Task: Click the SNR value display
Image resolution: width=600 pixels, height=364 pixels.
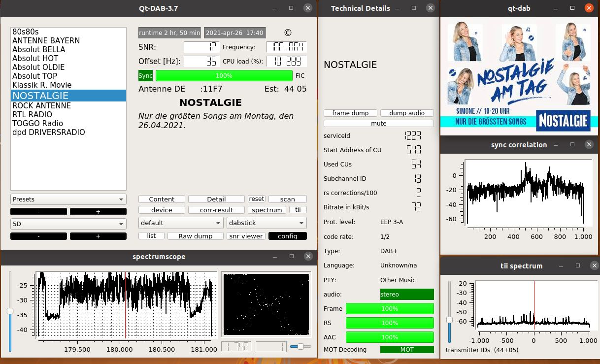Action: tap(201, 47)
